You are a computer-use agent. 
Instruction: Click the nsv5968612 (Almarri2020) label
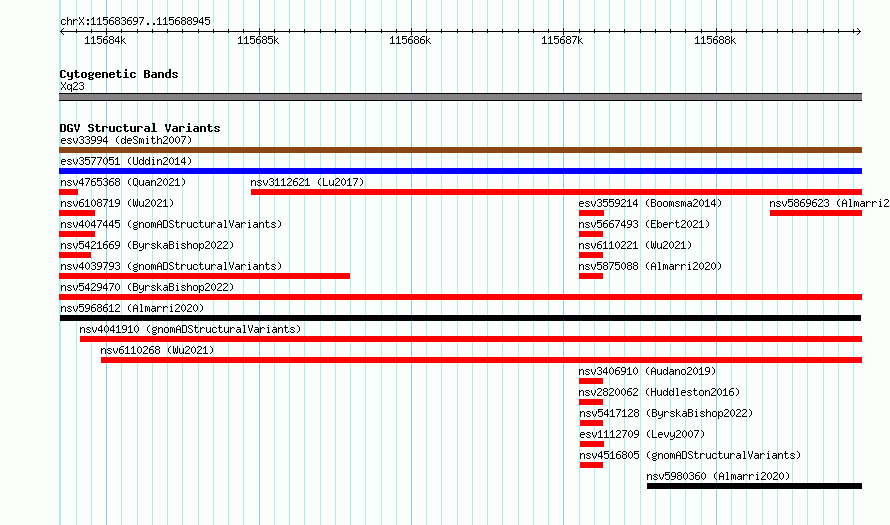click(132, 308)
